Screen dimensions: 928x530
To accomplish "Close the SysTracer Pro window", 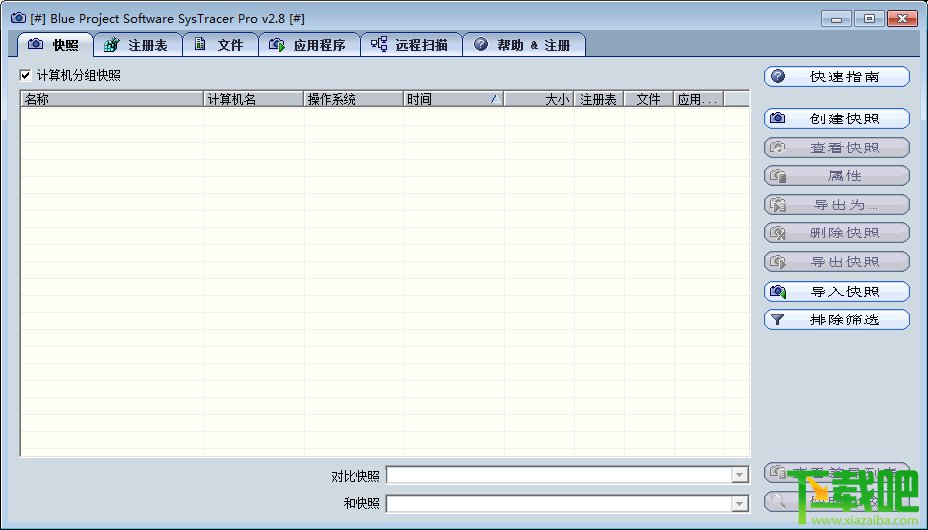I will coord(903,19).
